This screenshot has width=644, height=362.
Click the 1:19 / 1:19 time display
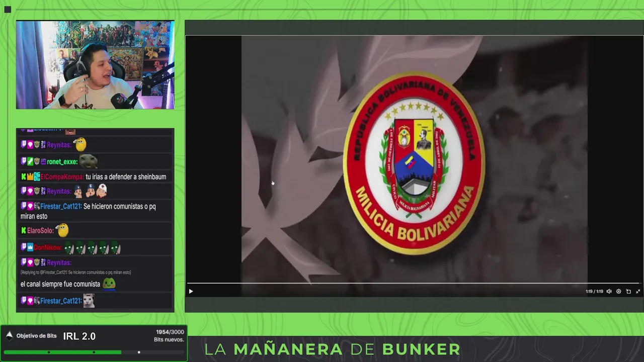[x=594, y=292]
